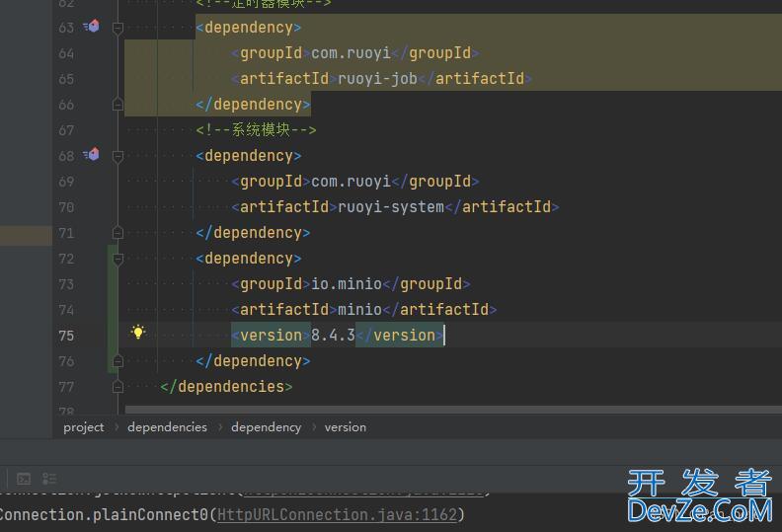Click the closing dependencies tag on line 77

pos(226,386)
